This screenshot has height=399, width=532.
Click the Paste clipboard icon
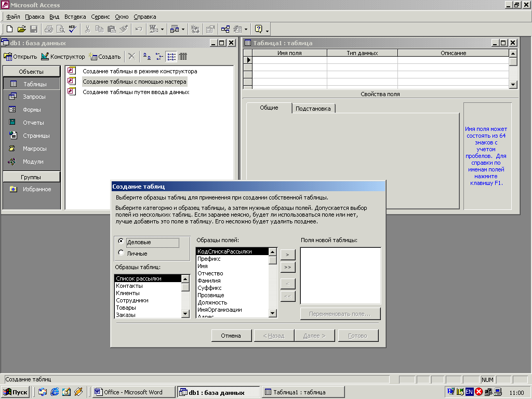(111, 30)
